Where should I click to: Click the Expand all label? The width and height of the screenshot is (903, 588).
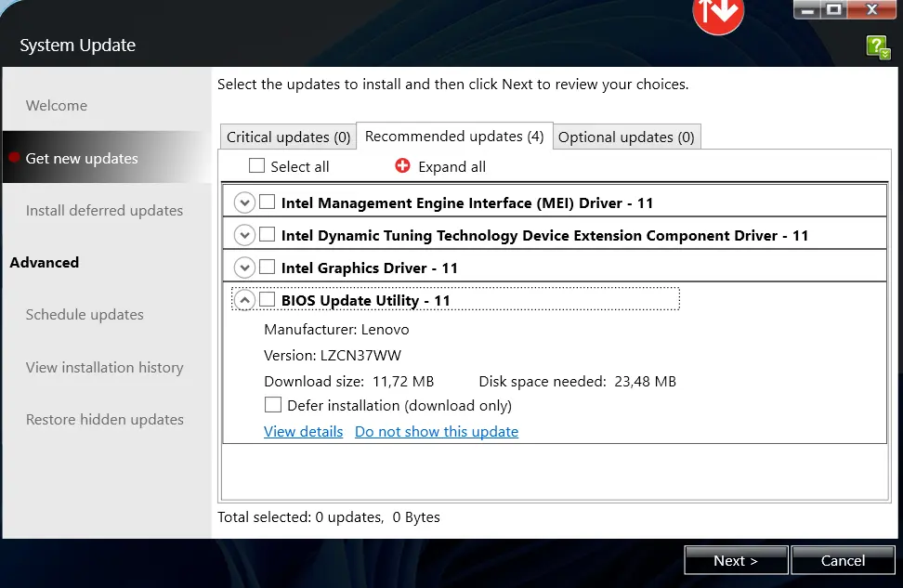(452, 167)
